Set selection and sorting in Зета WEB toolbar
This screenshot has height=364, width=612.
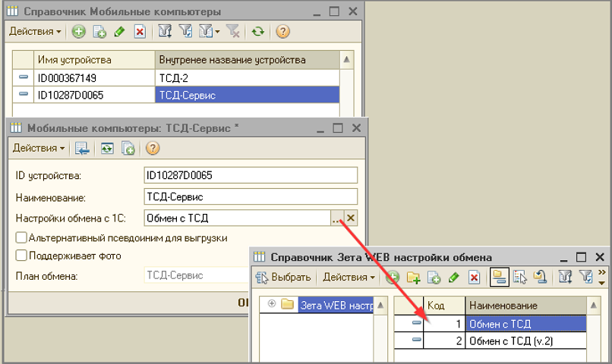click(x=565, y=278)
